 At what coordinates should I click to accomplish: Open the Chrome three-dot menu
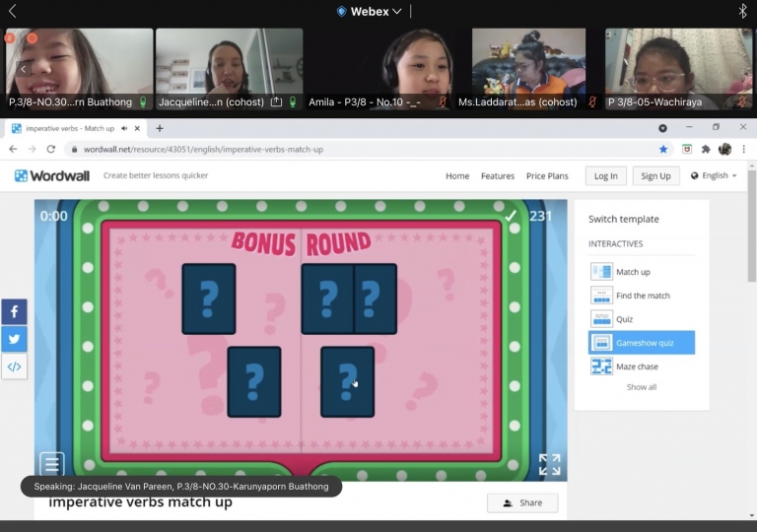point(743,149)
